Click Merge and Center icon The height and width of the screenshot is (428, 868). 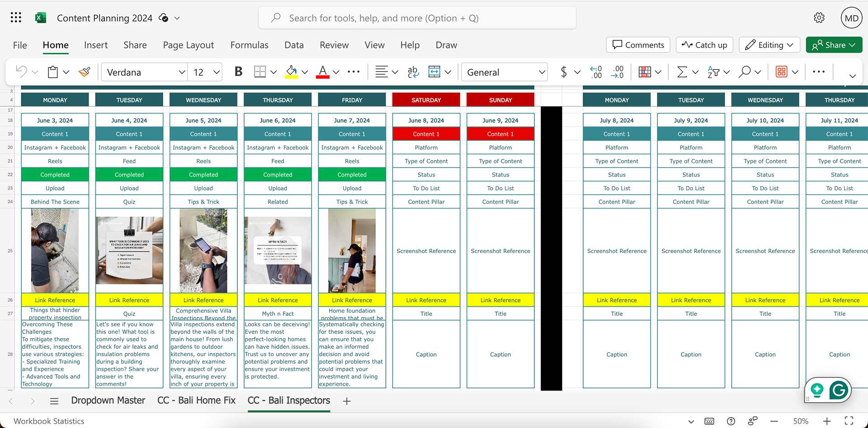click(434, 72)
